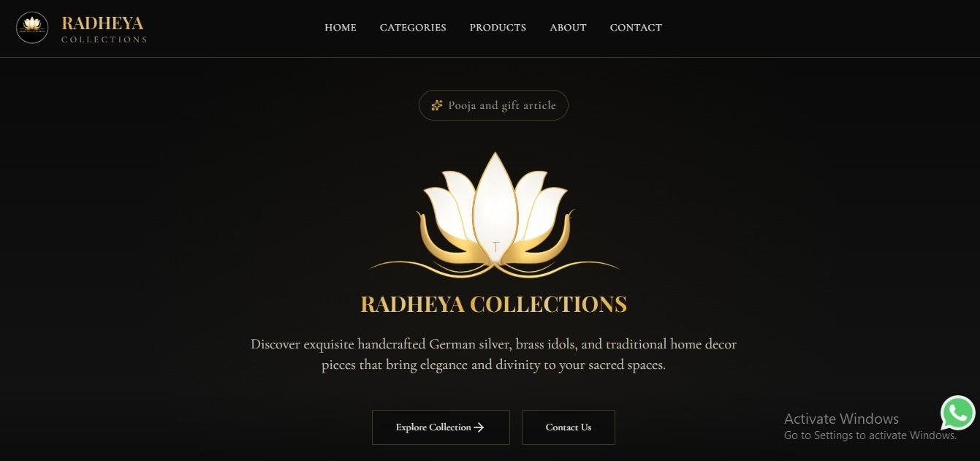This screenshot has height=461, width=980.
Task: Click the large golden lotus emblem
Action: 495,215
